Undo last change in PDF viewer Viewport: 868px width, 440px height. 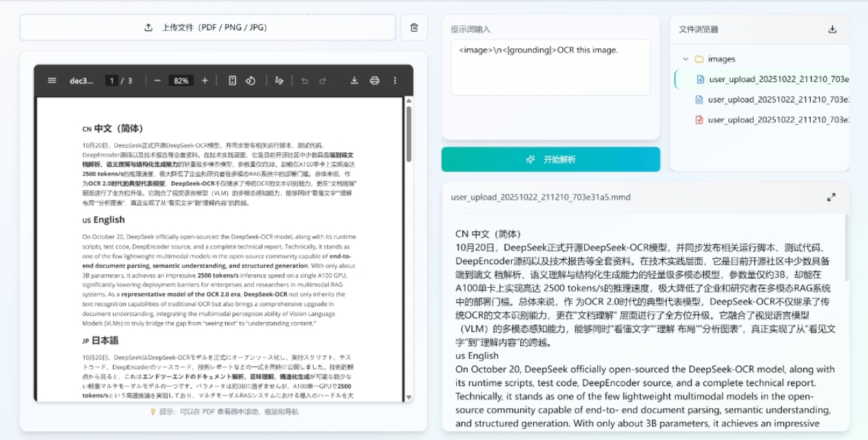pyautogui.click(x=304, y=80)
